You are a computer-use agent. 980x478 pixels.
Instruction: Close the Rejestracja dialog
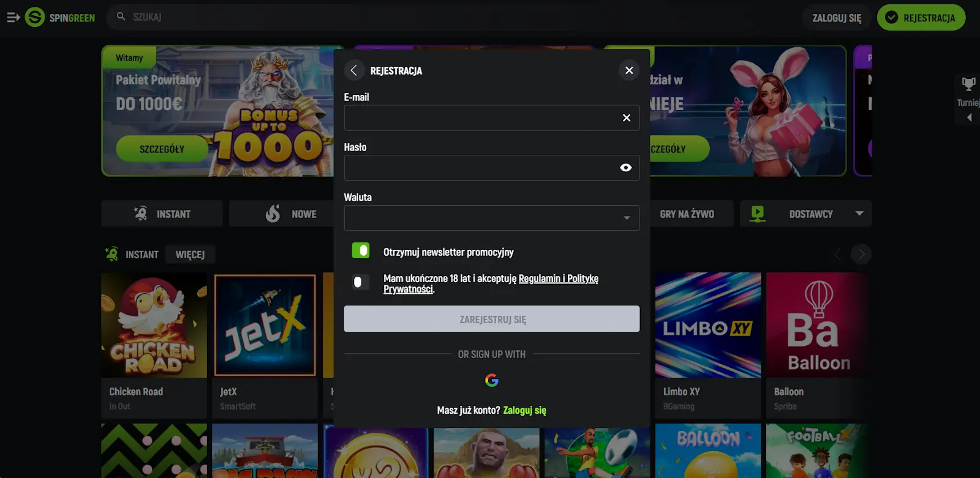click(x=629, y=70)
